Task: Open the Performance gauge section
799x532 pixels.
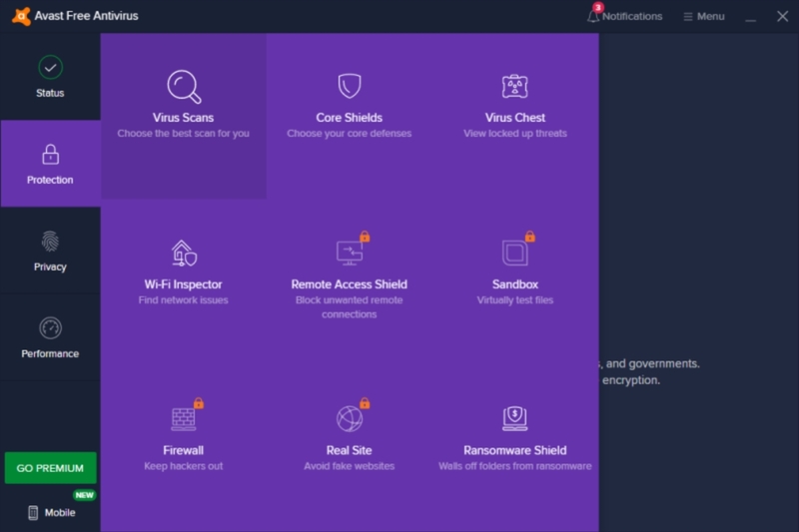Action: pyautogui.click(x=50, y=338)
